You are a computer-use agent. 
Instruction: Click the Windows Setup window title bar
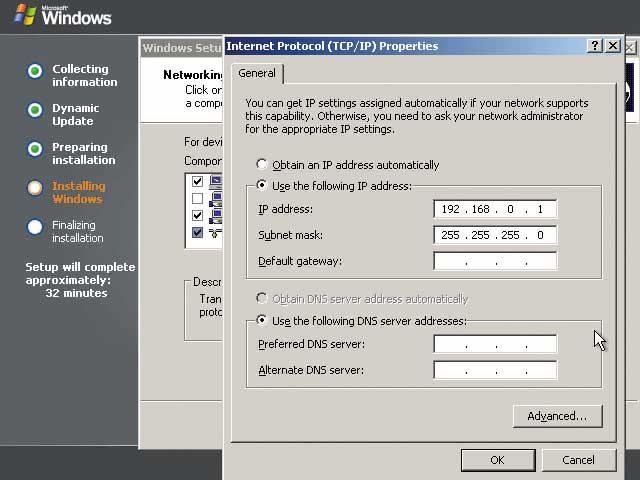182,48
